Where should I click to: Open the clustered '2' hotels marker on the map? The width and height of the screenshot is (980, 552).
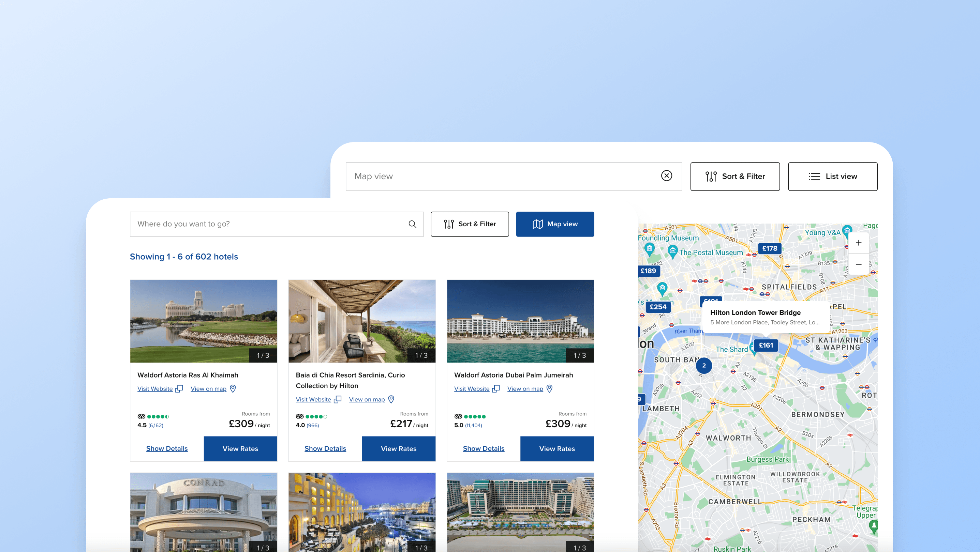point(704,365)
